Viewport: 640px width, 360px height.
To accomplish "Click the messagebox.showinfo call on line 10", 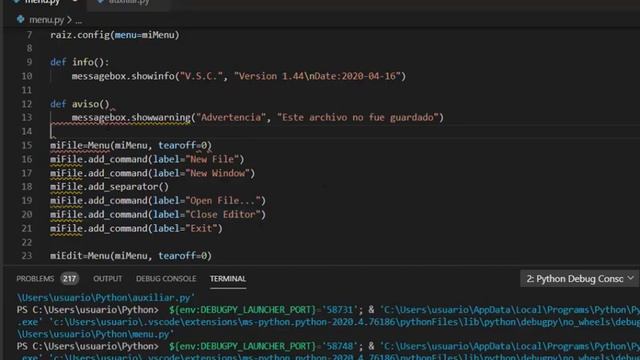I will tap(239, 76).
